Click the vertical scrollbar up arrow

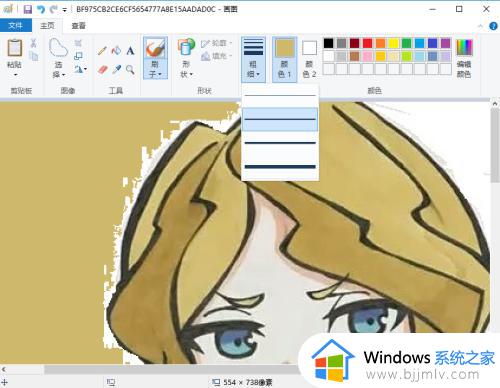(495, 104)
